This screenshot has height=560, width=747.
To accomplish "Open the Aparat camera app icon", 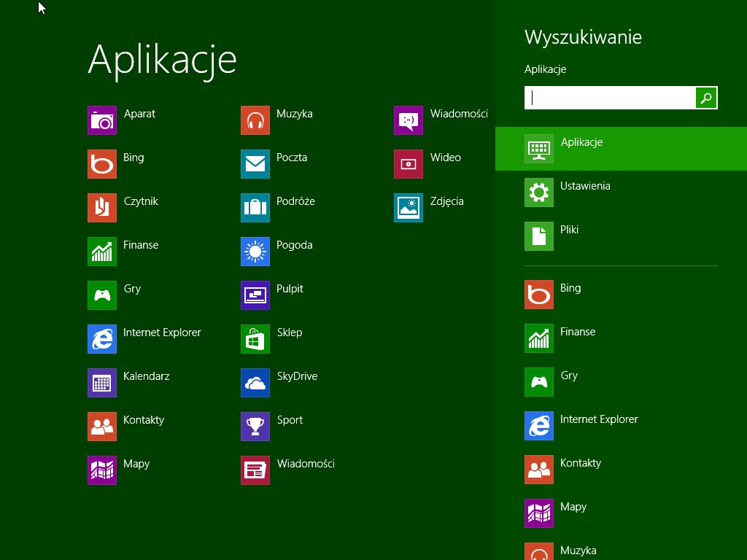I will 102,120.
